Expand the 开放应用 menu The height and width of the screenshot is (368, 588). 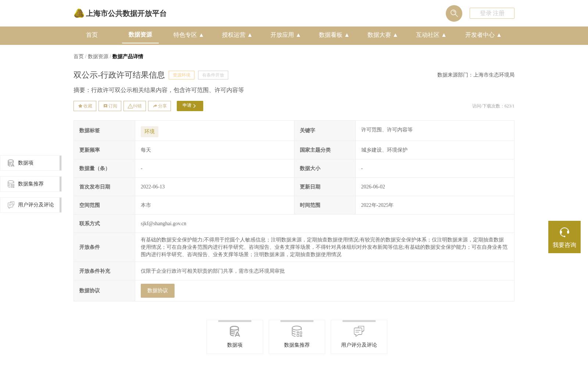coord(286,35)
